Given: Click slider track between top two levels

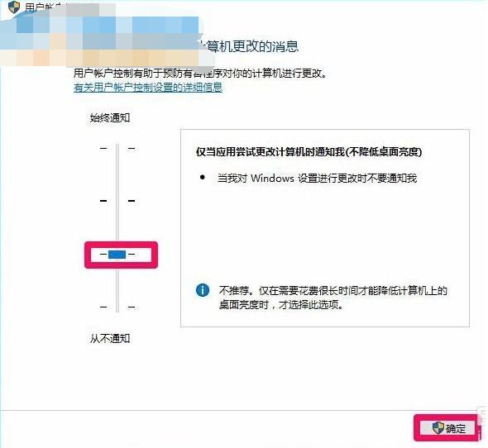Looking at the screenshot, I should coord(117,174).
